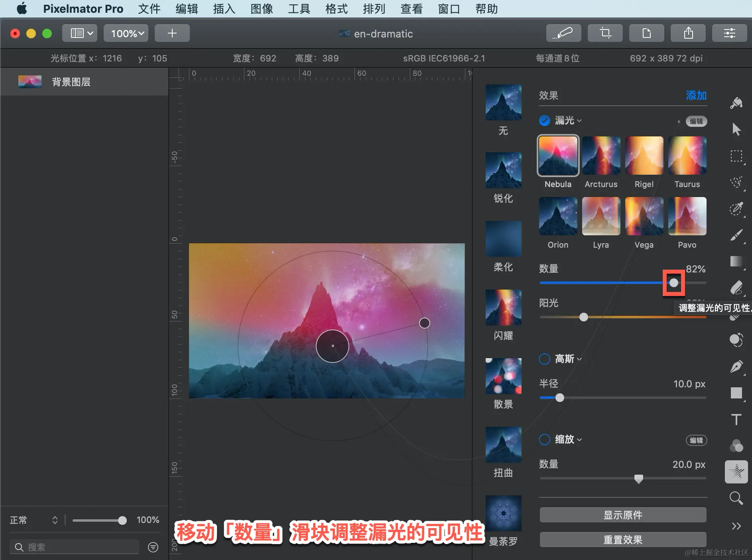Select the Type text tool
The image size is (752, 560).
pyautogui.click(x=736, y=419)
